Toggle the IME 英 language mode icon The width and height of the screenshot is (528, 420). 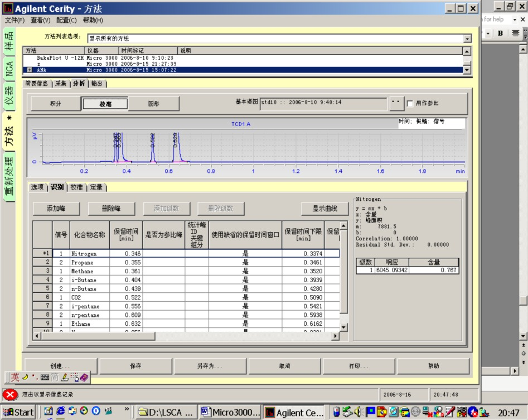(x=15, y=377)
